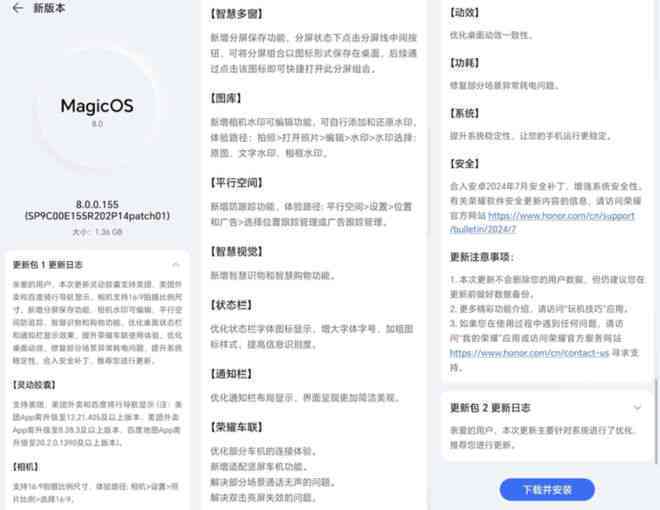Click the 更新包 2 更新日志 title
660x510 pixels.
490,408
